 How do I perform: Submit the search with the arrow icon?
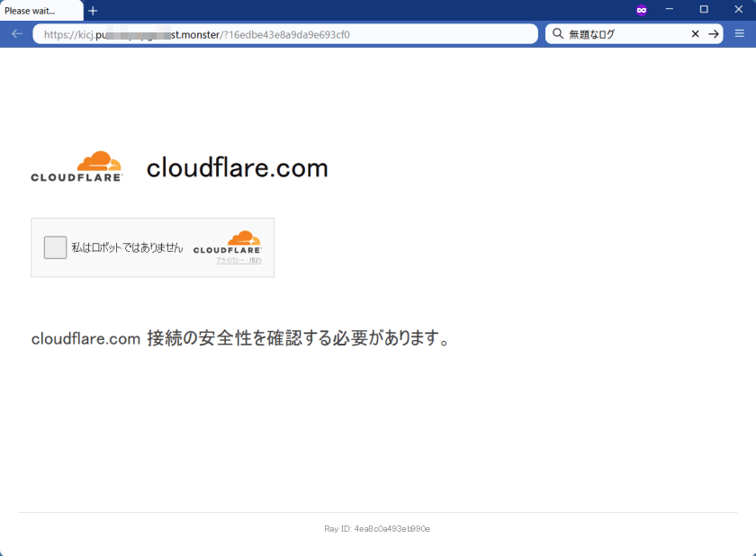(x=714, y=33)
